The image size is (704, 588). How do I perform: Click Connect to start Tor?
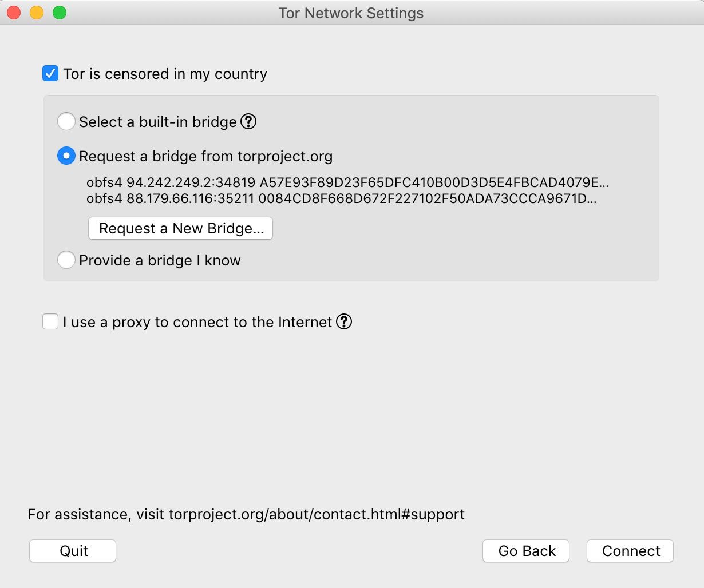631,551
